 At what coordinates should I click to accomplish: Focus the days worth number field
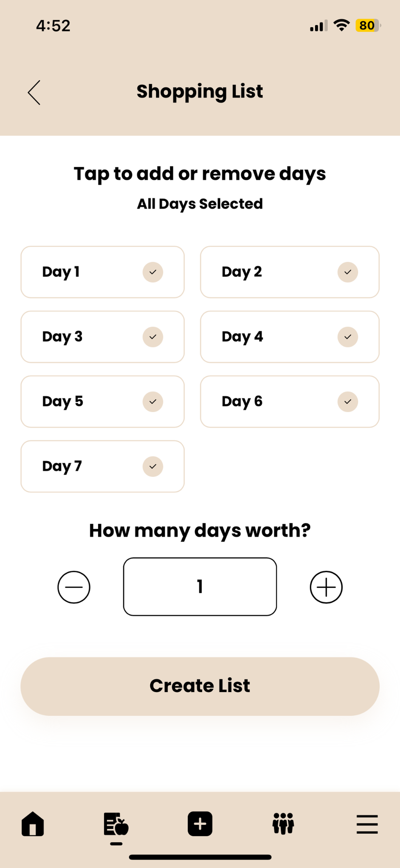pos(200,587)
